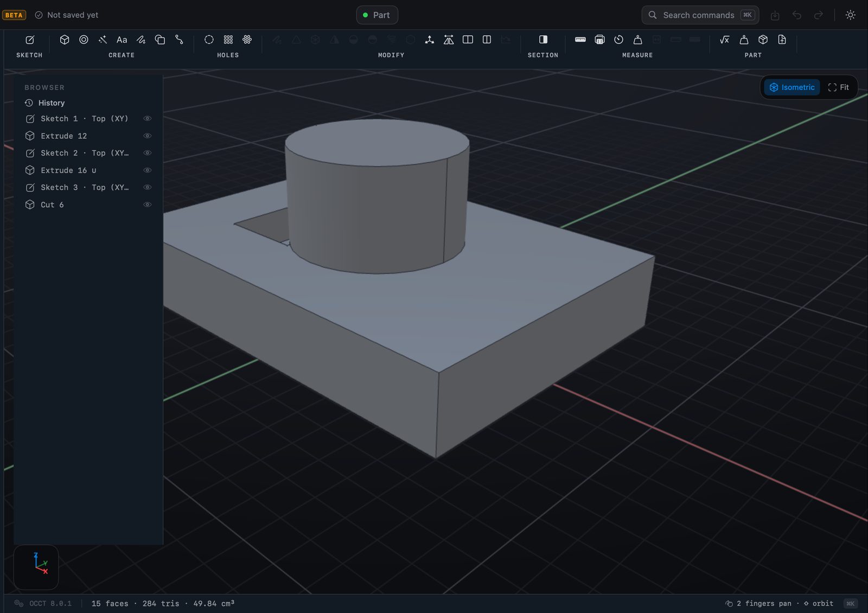868x613 pixels.
Task: Click the weight icon in the Measure group
Action: (638, 40)
